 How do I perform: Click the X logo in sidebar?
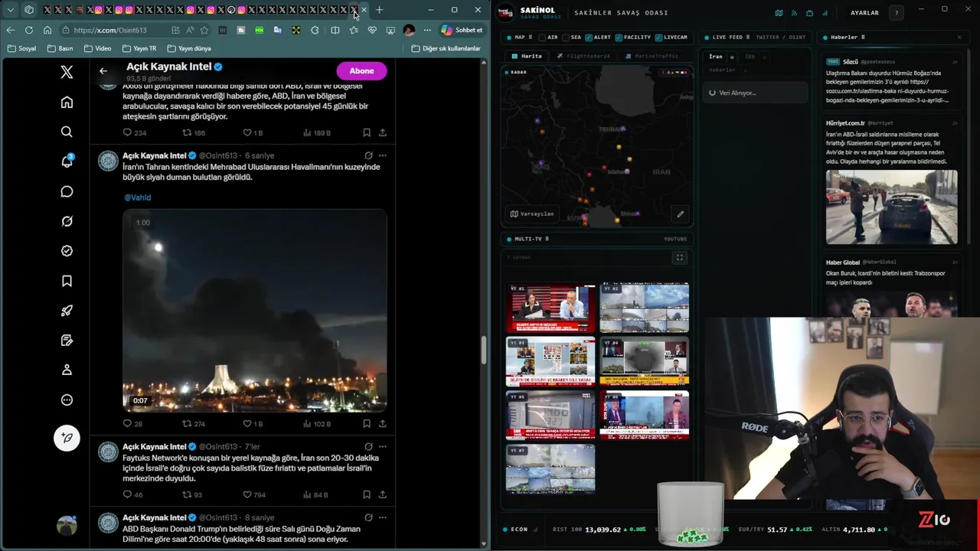(67, 72)
